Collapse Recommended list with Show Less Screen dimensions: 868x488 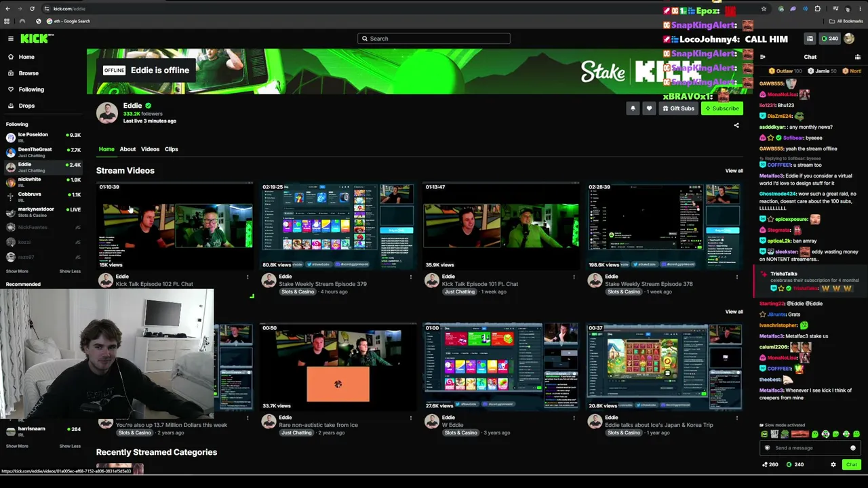(x=70, y=446)
